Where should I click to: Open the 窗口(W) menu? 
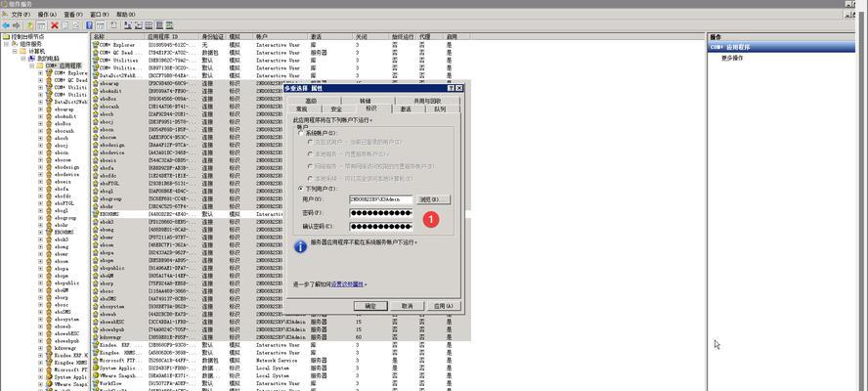point(99,14)
